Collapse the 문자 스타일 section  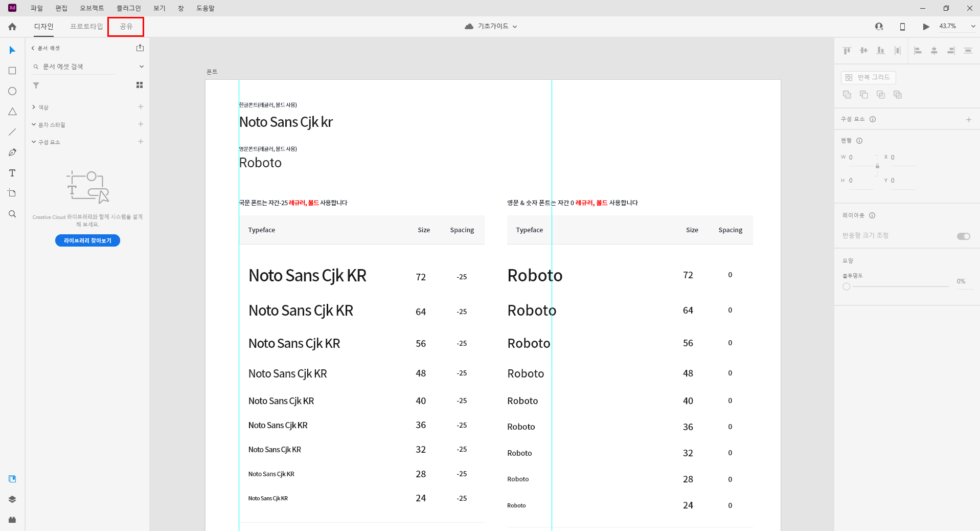coord(34,124)
